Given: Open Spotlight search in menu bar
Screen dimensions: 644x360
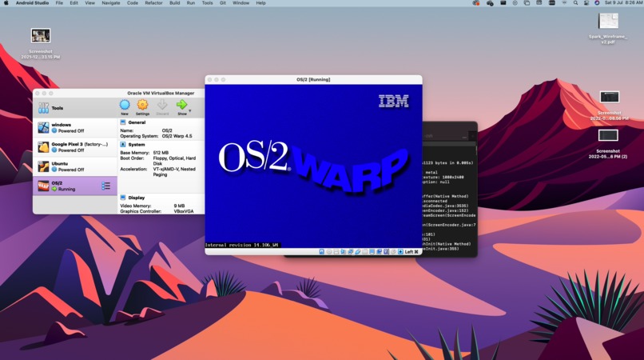Looking at the screenshot, I should coord(576,3).
